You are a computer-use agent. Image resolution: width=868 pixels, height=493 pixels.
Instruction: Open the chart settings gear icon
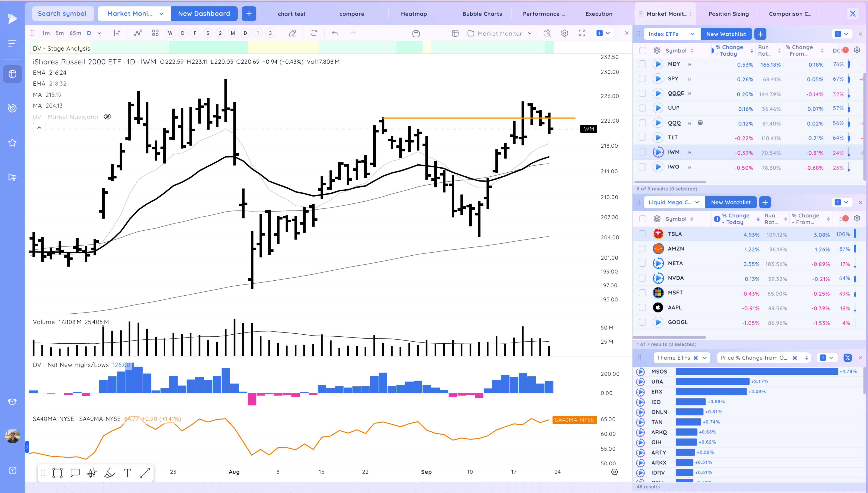564,33
